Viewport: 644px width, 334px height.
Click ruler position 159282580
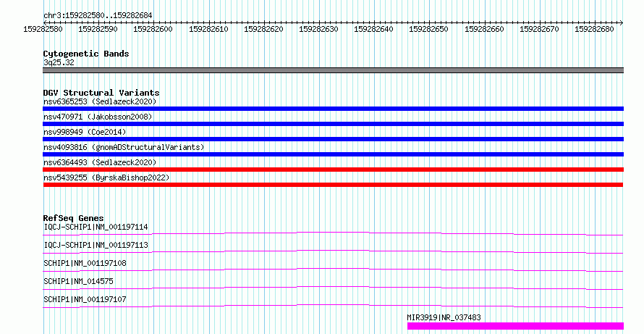pyautogui.click(x=43, y=29)
